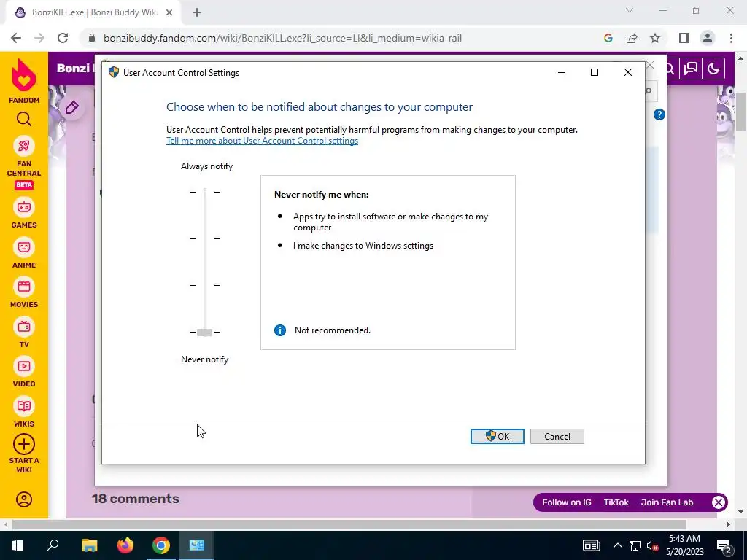Set UAC slider to the second tick mark
Image resolution: width=747 pixels, height=560 pixels.
pyautogui.click(x=205, y=238)
